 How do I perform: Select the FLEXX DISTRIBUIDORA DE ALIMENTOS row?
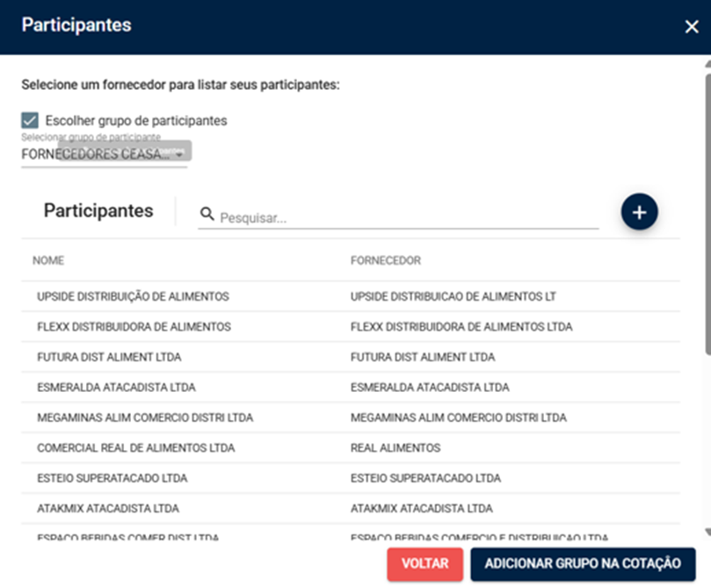coord(350,327)
